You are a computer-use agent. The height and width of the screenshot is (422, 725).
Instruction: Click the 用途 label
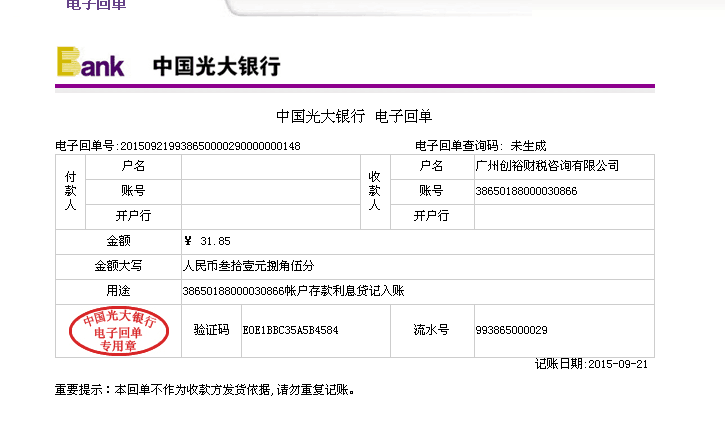click(x=118, y=291)
